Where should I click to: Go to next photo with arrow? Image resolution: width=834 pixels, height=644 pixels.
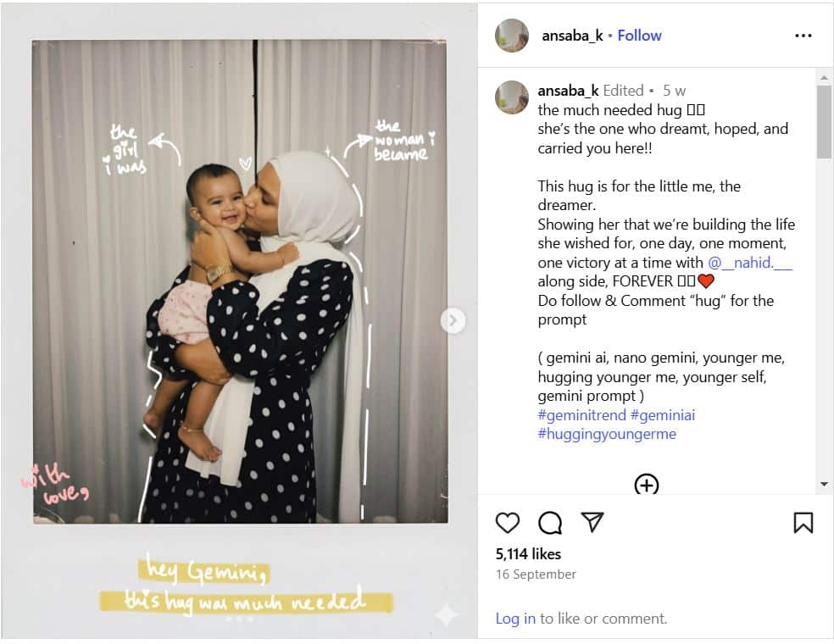453,320
